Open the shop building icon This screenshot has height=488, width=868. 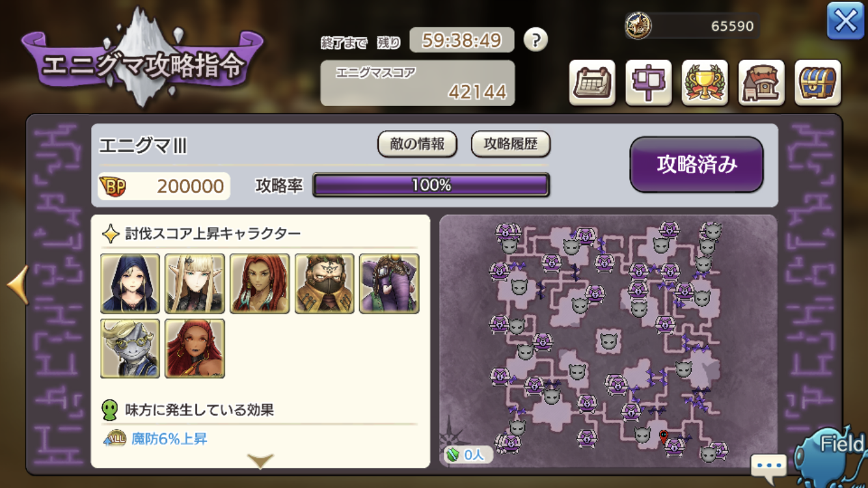(x=761, y=83)
